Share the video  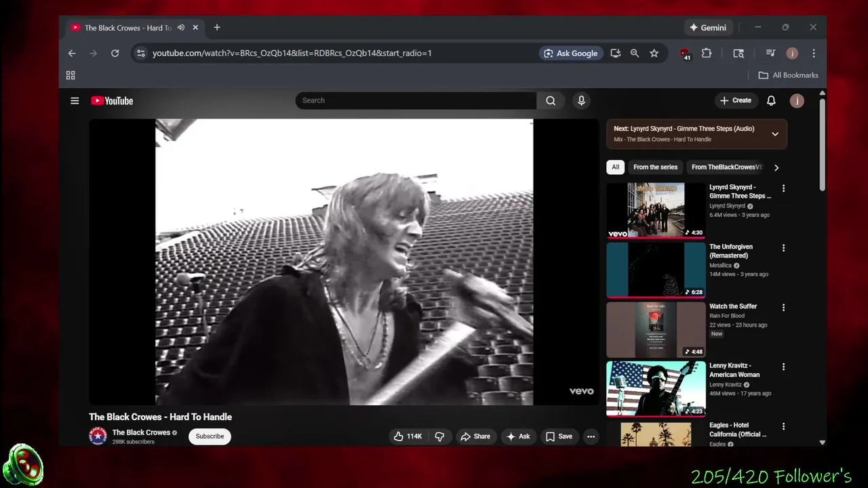click(x=475, y=436)
